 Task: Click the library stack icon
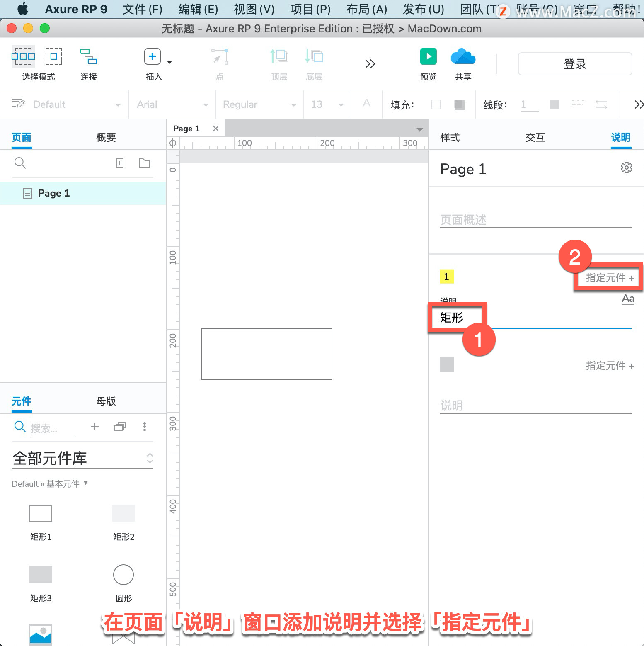(x=120, y=427)
